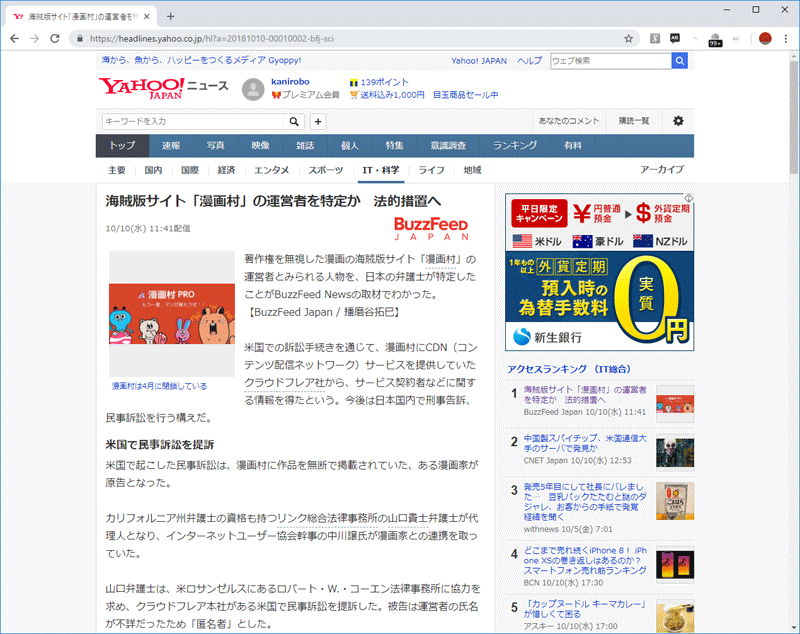Click the browser address bar URL
Image resolution: width=800 pixels, height=634 pixels.
[212, 39]
